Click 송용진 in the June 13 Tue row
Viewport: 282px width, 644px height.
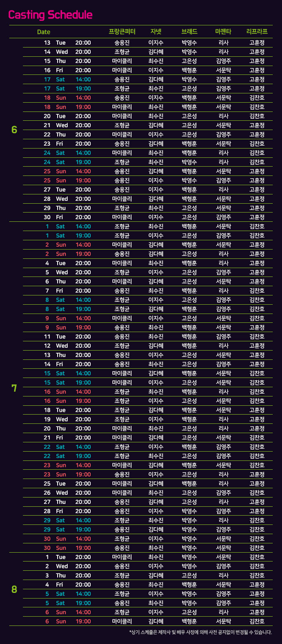[122, 43]
